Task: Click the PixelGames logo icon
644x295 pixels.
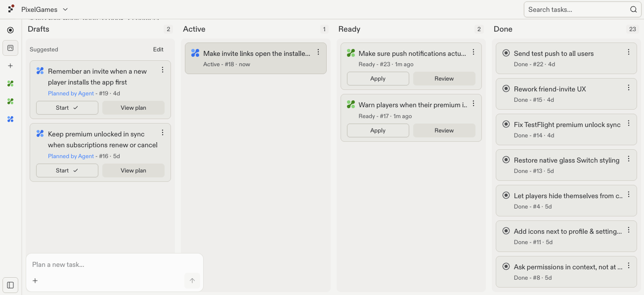Action: tap(11, 9)
